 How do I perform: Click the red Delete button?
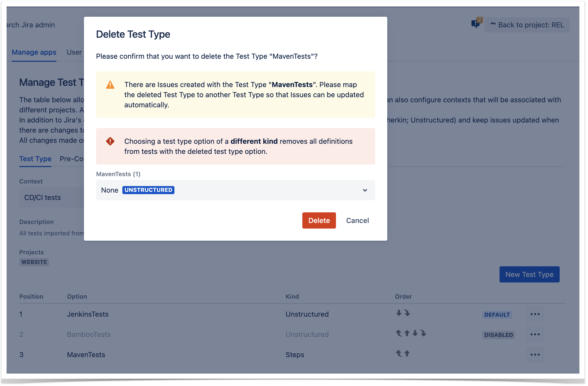[x=319, y=220]
